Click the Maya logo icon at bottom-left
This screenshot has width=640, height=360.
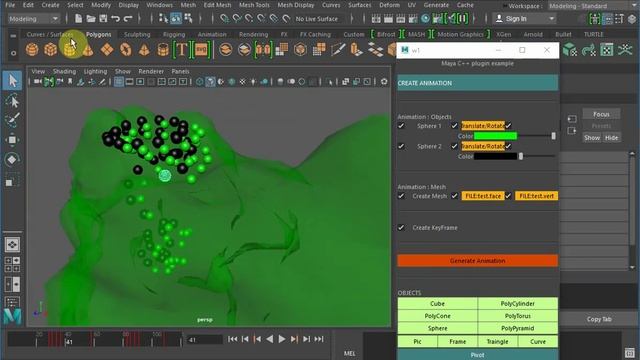[x=12, y=317]
